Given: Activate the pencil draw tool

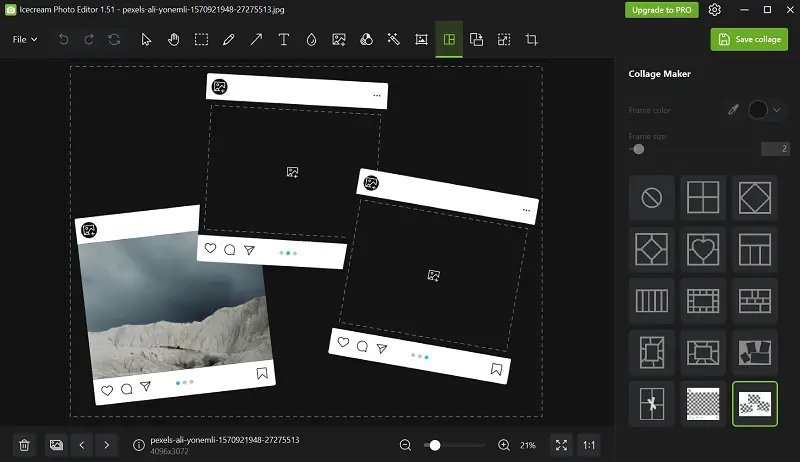Looking at the screenshot, I should coord(229,40).
